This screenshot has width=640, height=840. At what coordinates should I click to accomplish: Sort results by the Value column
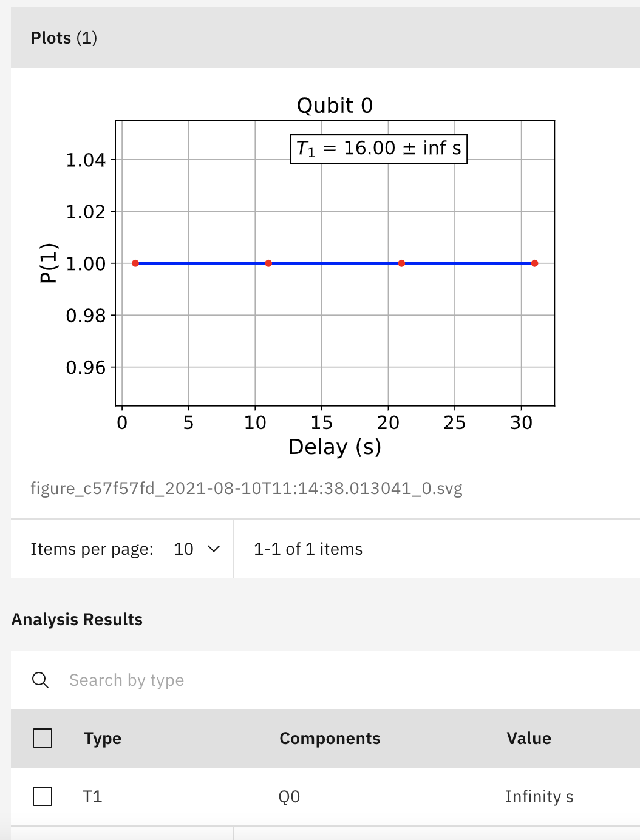528,739
